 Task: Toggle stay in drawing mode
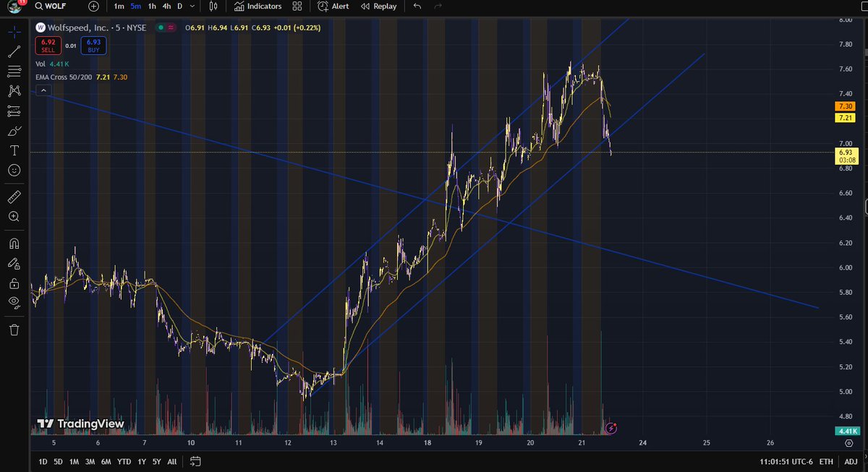14,264
